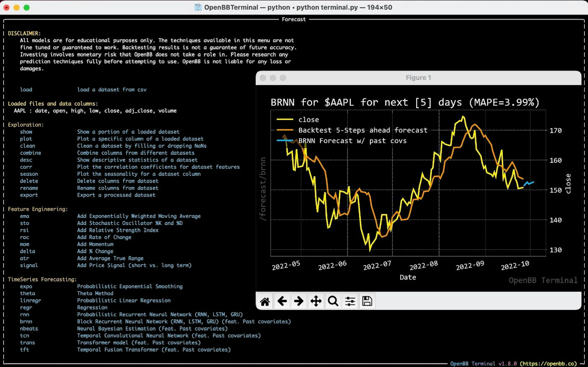Go forward to next plot view
588x367 pixels.
pyautogui.click(x=299, y=301)
